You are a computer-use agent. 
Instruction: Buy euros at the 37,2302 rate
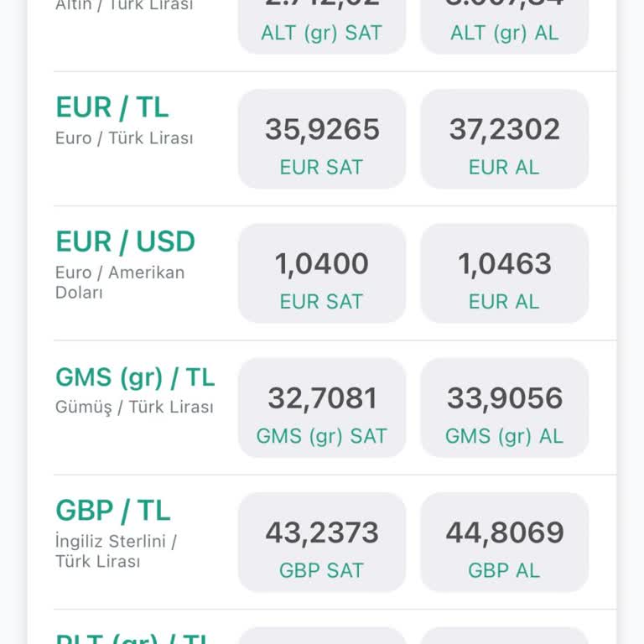pyautogui.click(x=504, y=139)
